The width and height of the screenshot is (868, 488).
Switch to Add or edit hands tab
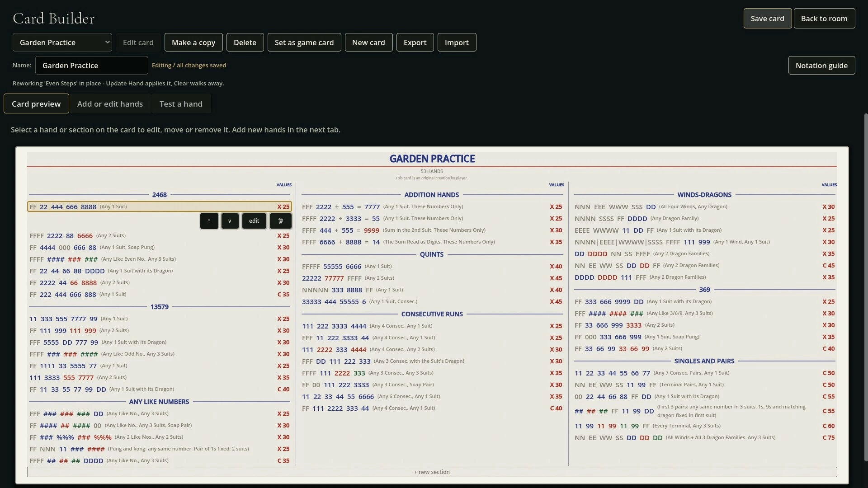(110, 104)
